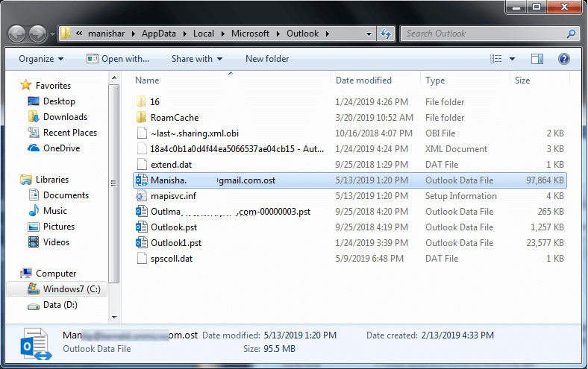Select the Manisha gmail.com.ost file icon
588x369 pixels.
pyautogui.click(x=141, y=180)
